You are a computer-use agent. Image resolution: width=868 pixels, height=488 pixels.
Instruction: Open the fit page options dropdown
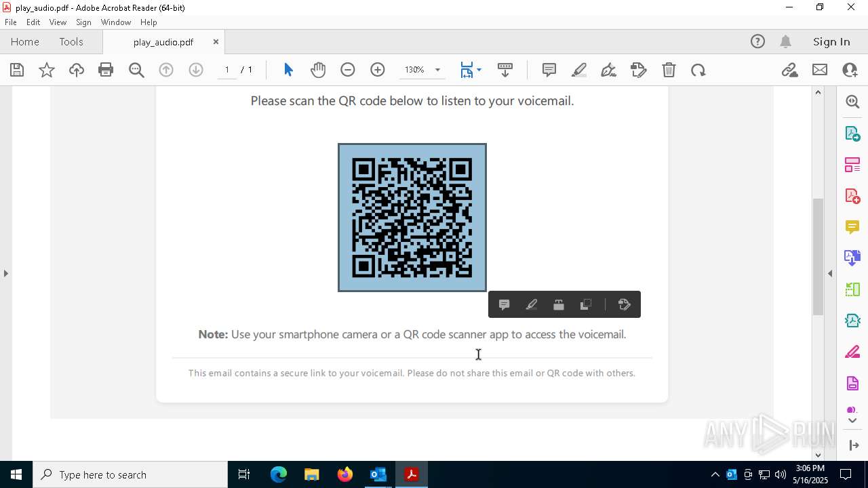(x=479, y=70)
